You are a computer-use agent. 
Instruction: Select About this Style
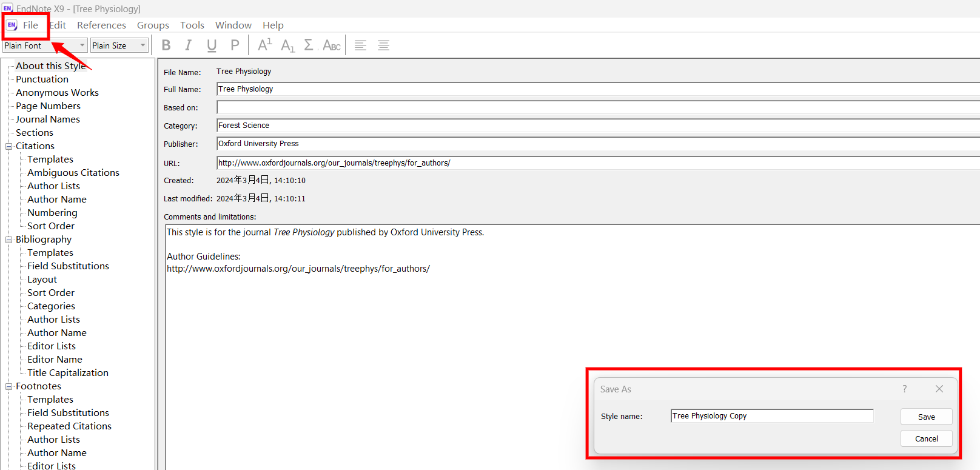click(x=51, y=66)
